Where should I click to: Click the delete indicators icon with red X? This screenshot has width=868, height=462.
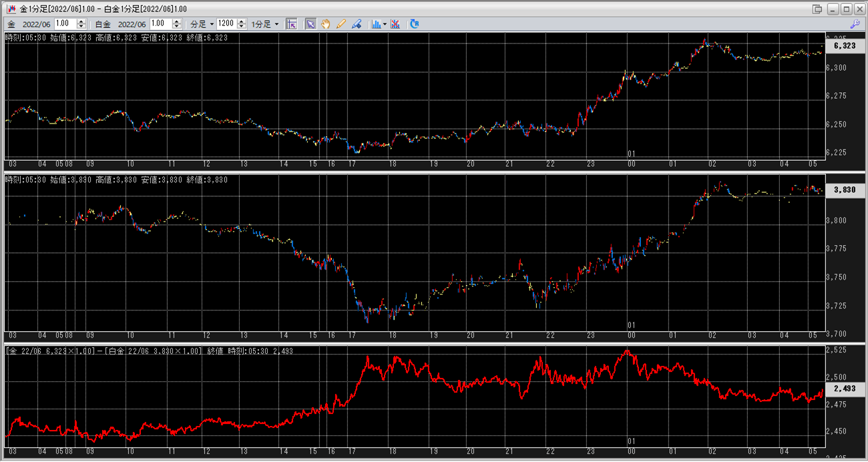click(395, 24)
